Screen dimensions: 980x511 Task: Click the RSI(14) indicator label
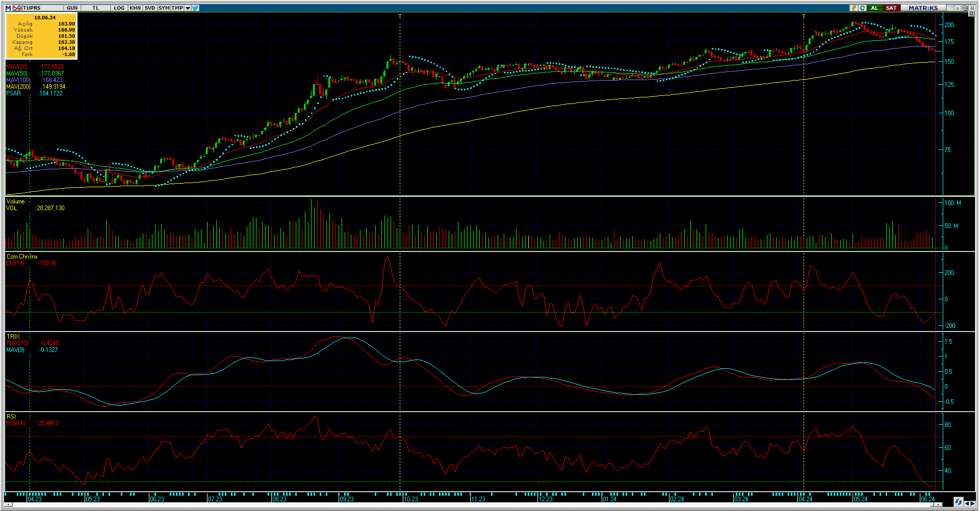16,423
